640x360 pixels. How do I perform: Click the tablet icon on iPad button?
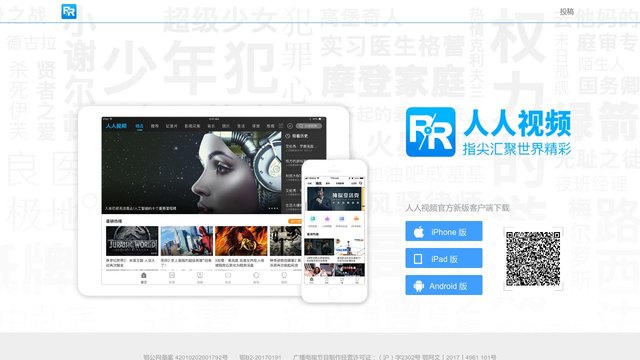[x=418, y=259]
